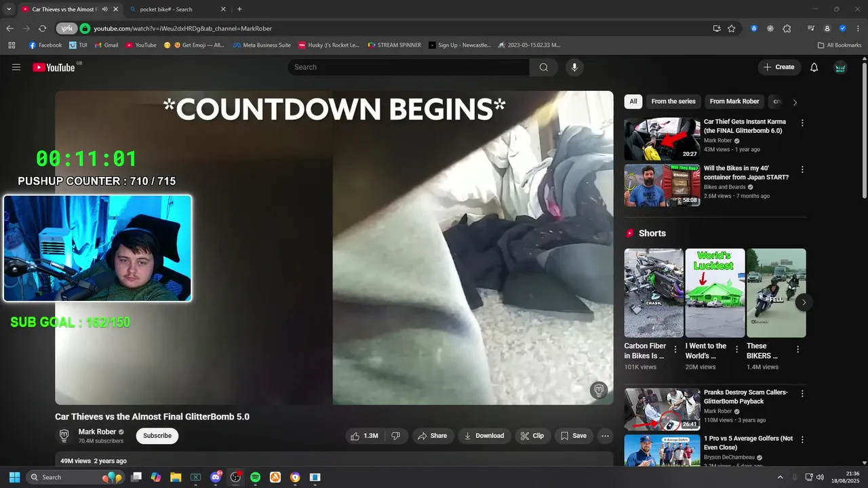Open the YouTube guide hamburger menu
Viewport: 868px width, 488px height.
16,67
